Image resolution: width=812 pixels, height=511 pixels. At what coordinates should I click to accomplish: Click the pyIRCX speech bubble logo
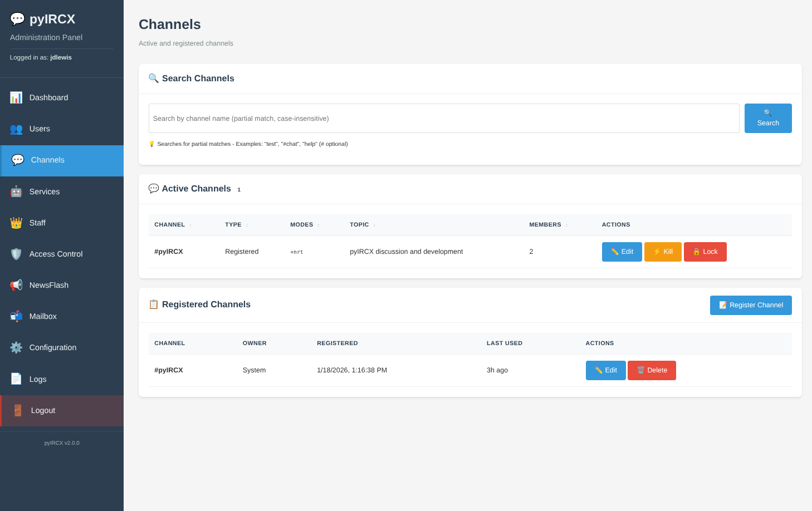tap(17, 18)
